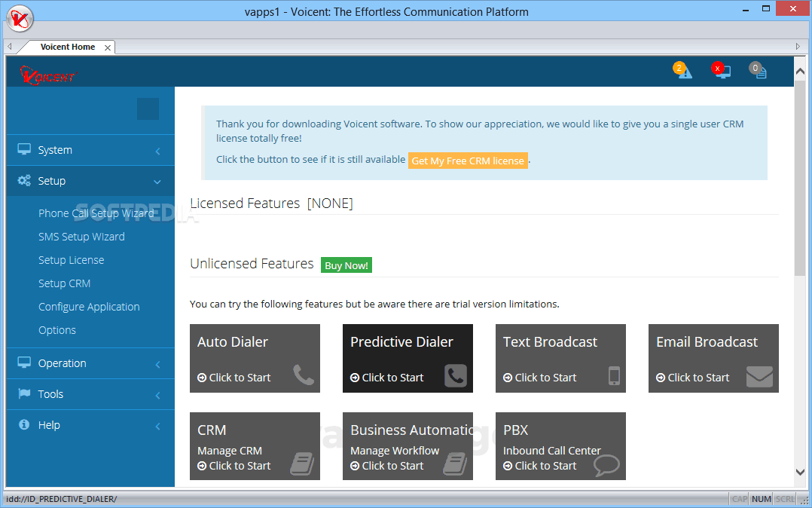Image resolution: width=812 pixels, height=508 pixels.
Task: Open the monitor status icon with red x
Action: click(721, 71)
